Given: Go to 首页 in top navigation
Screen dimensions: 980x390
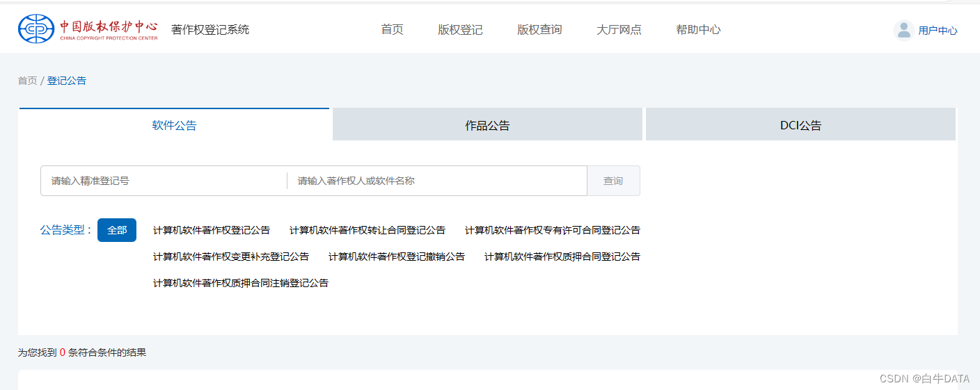Looking at the screenshot, I should point(392,30).
